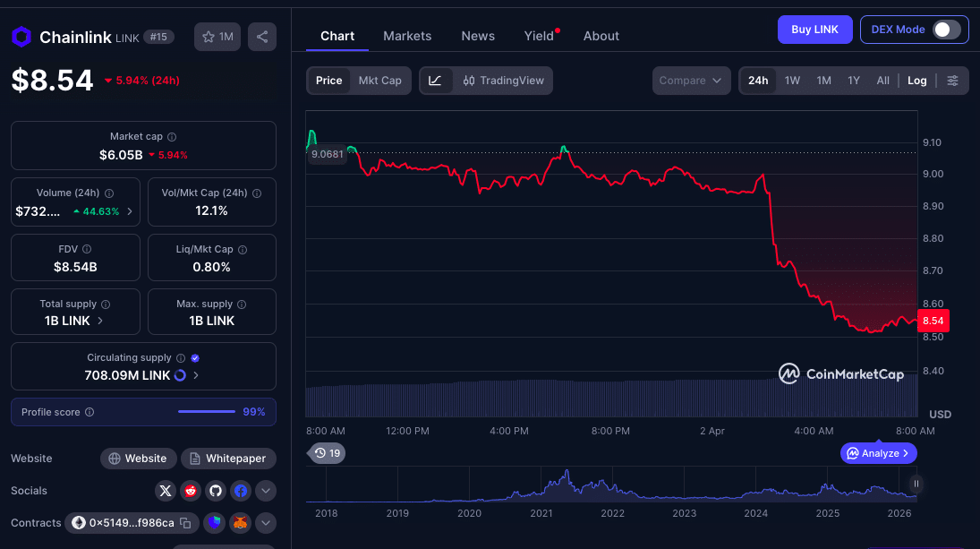Click Volume (24h) info icon

point(109,193)
